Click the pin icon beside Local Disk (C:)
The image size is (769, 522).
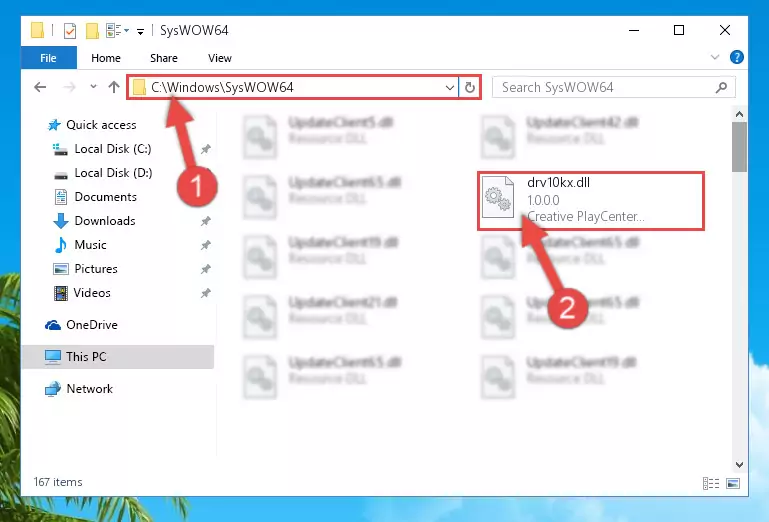[205, 149]
